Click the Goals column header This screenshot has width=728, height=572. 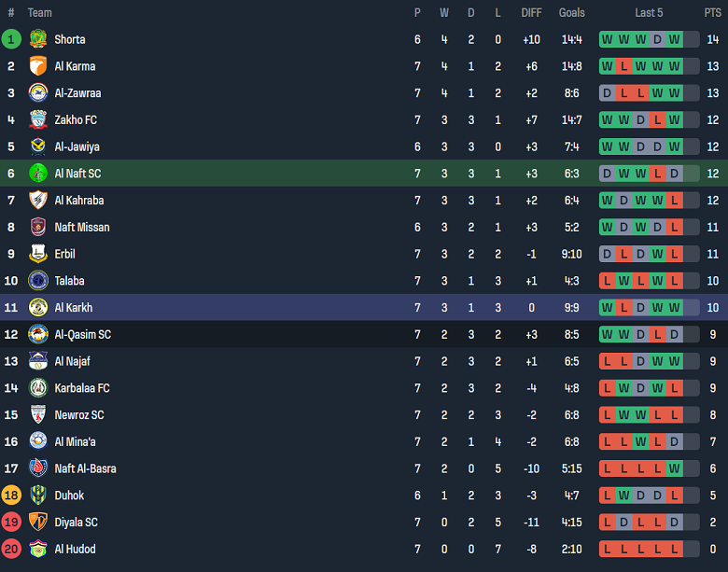[571, 13]
